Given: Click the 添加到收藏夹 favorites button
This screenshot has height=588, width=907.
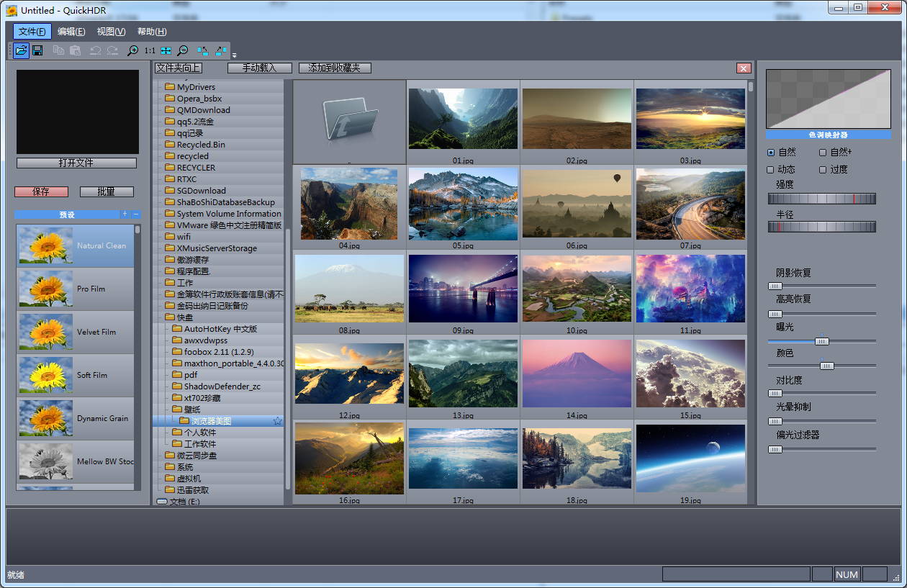Looking at the screenshot, I should point(335,68).
